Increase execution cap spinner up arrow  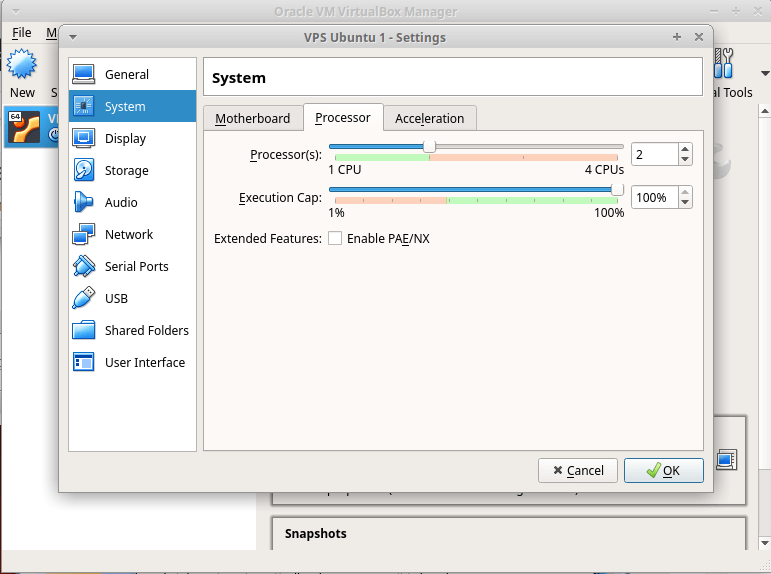[x=685, y=192]
